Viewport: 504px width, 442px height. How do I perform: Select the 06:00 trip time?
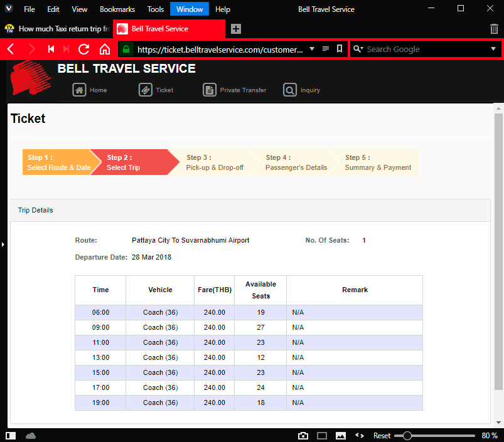click(x=100, y=312)
